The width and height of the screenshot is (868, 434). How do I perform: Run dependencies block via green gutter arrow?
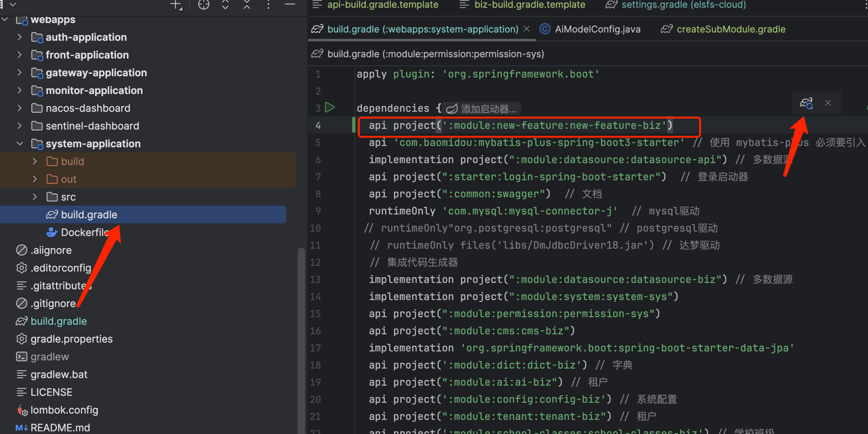tap(330, 108)
